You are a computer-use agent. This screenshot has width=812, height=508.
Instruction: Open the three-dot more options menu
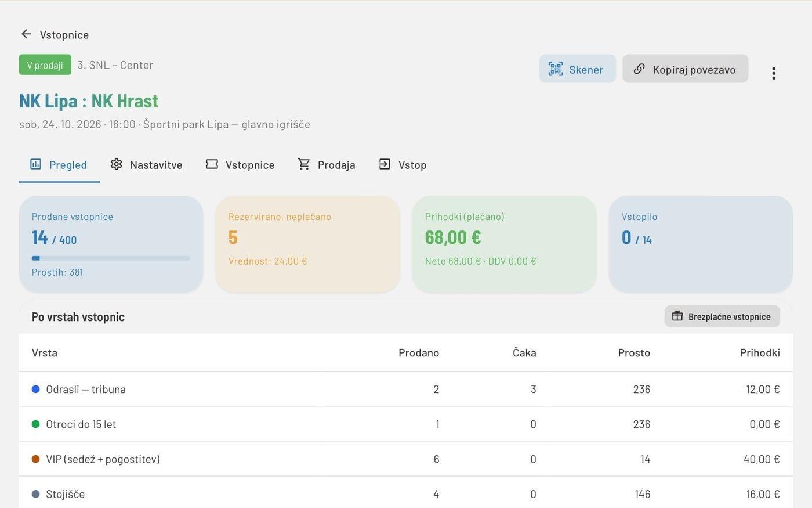774,73
